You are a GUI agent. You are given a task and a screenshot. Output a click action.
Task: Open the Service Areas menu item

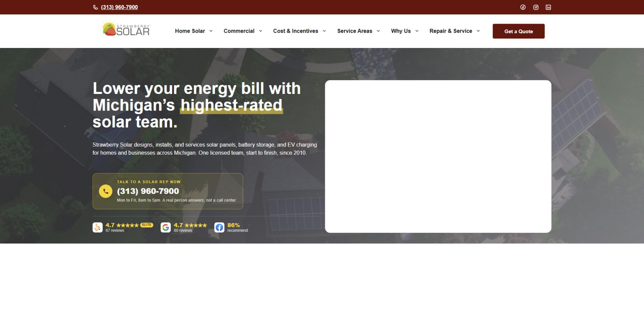354,31
